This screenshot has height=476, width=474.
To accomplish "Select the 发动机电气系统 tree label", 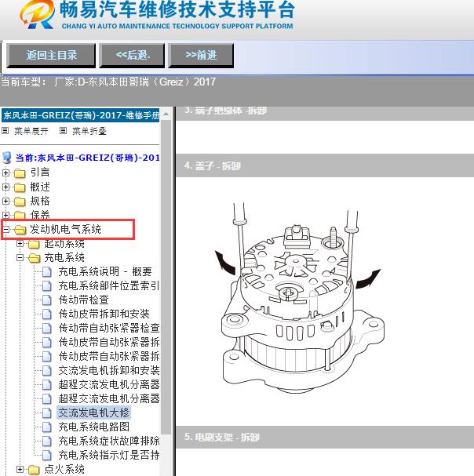I will click(x=65, y=229).
